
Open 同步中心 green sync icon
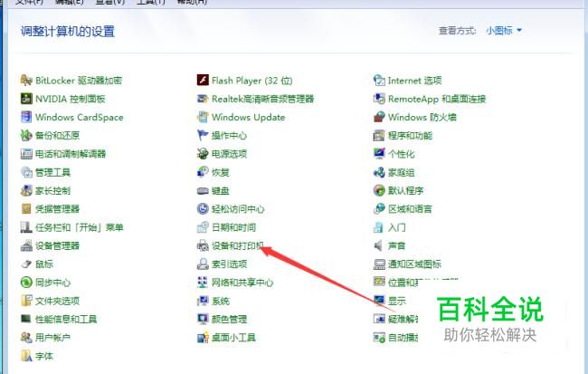tap(26, 283)
